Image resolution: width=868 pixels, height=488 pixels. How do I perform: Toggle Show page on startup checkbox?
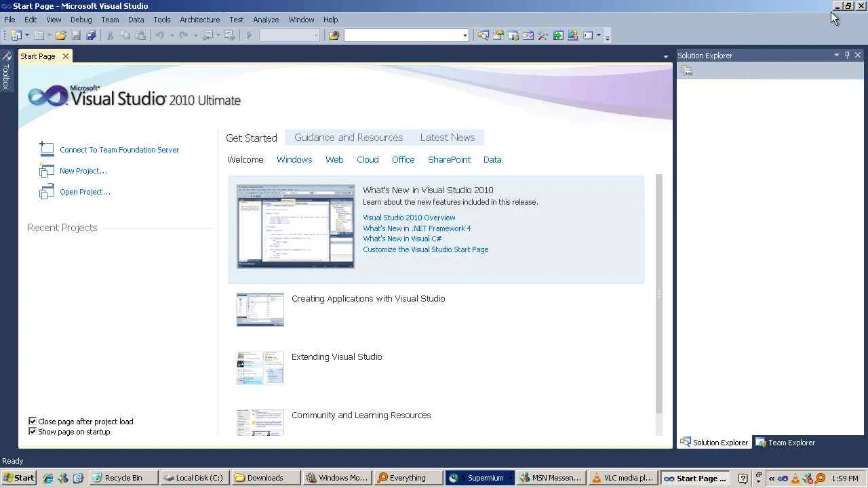pos(33,432)
